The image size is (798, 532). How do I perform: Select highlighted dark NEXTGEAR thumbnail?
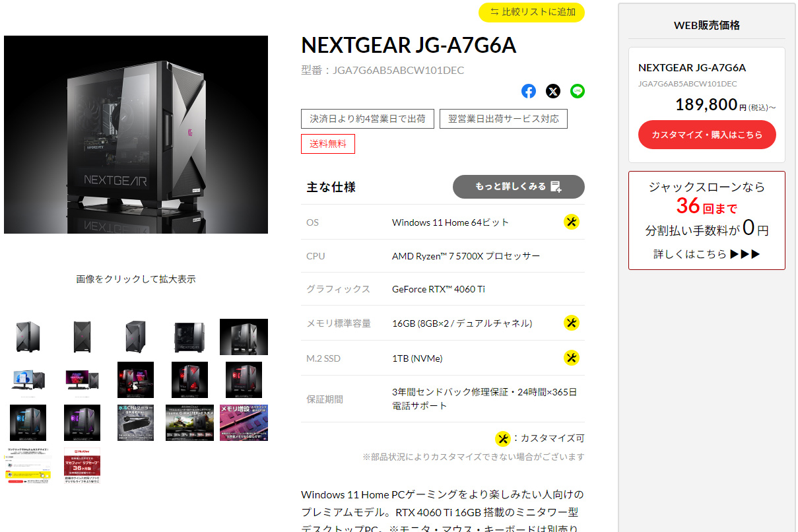244,337
